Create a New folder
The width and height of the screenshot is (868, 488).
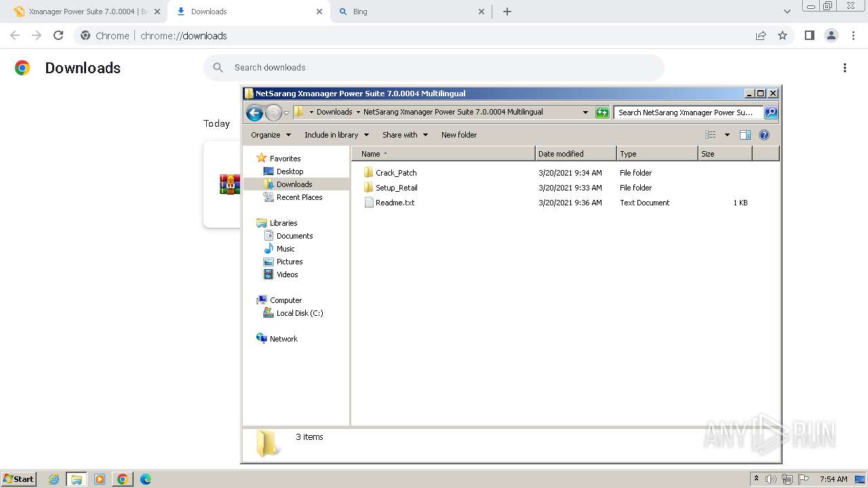[459, 135]
